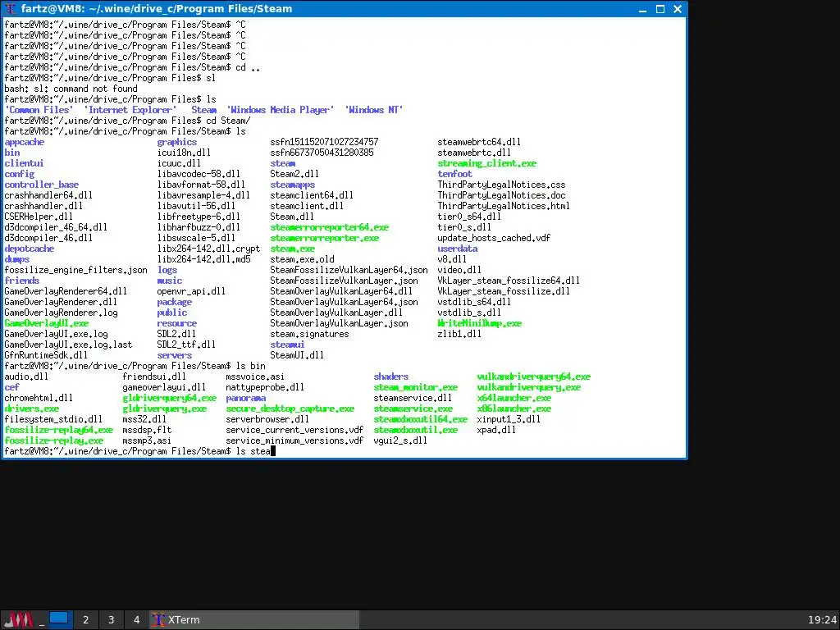Click the cursor after 'ls stea' prompt
Image resolution: width=840 pixels, height=630 pixels.
pos(272,451)
